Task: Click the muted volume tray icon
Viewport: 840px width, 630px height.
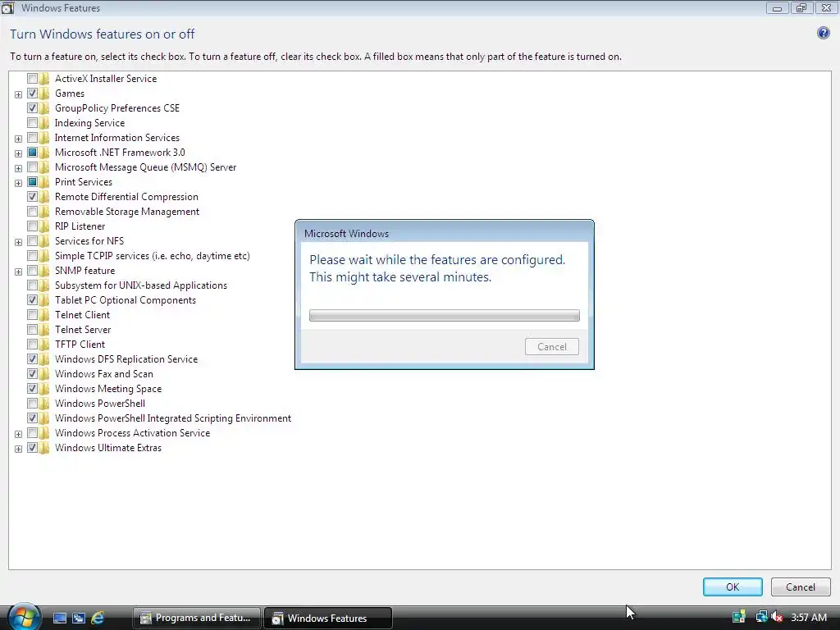Action: 778,617
